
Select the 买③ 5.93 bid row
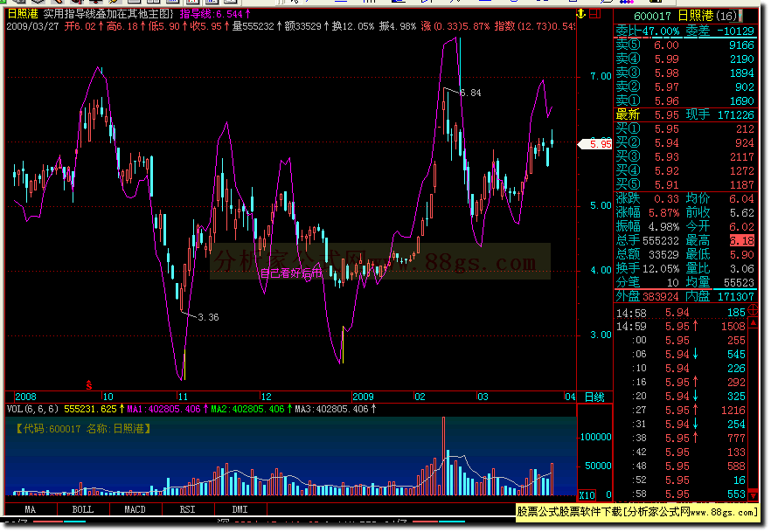(685, 157)
